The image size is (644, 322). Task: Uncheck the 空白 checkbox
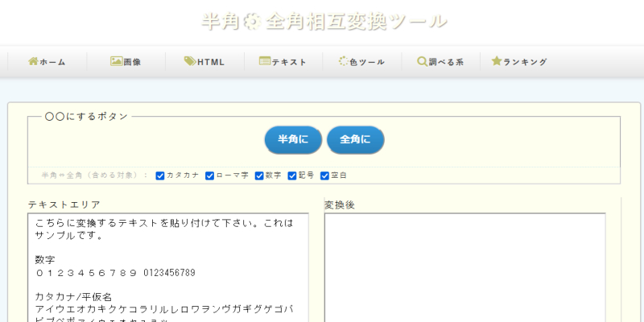pos(325,175)
